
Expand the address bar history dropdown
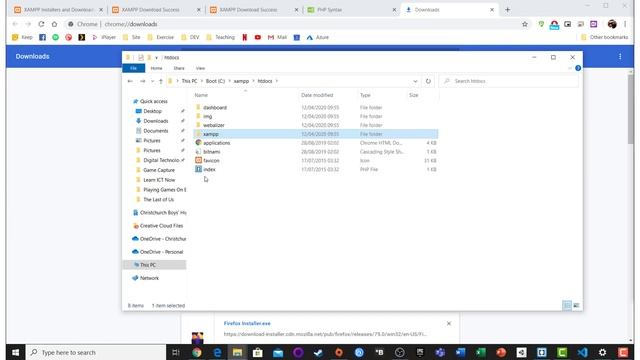(x=415, y=81)
